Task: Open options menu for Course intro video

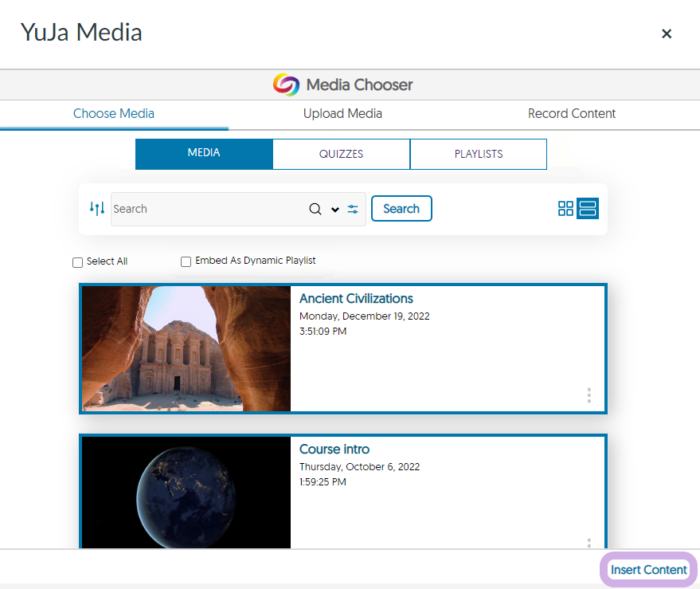Action: point(589,543)
